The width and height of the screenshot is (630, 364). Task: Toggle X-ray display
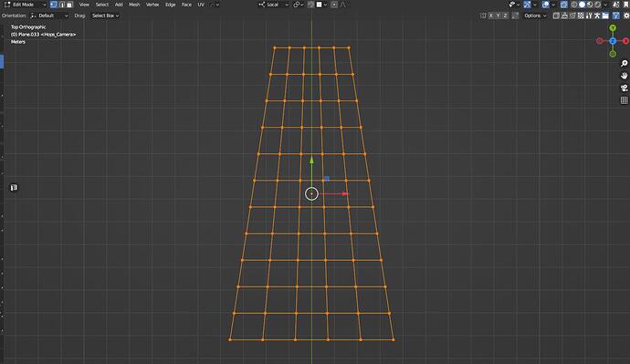tap(564, 5)
